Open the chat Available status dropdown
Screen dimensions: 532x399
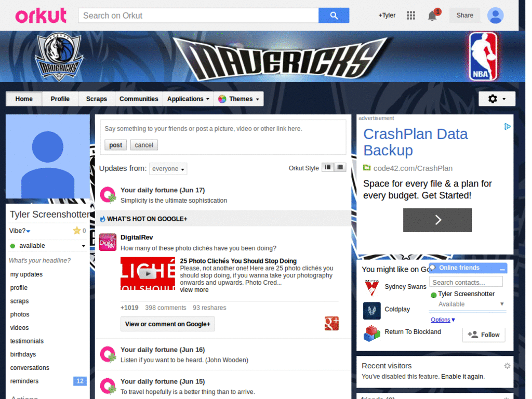pos(471,304)
